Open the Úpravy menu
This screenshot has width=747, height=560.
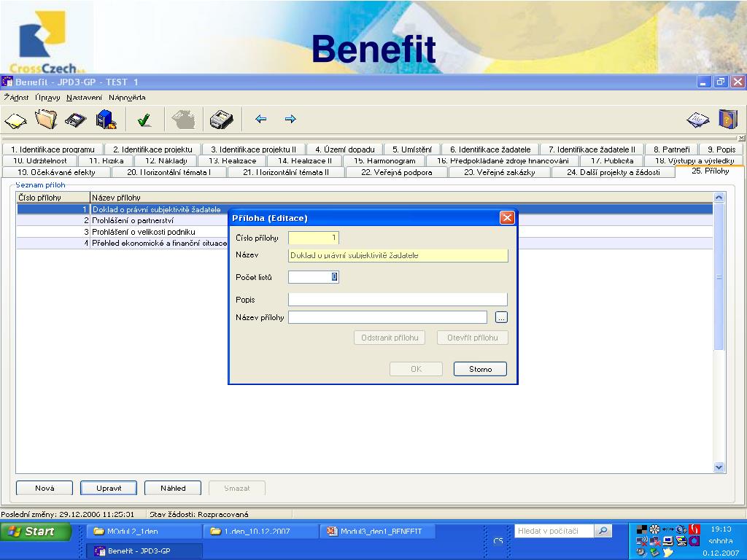tap(47, 98)
